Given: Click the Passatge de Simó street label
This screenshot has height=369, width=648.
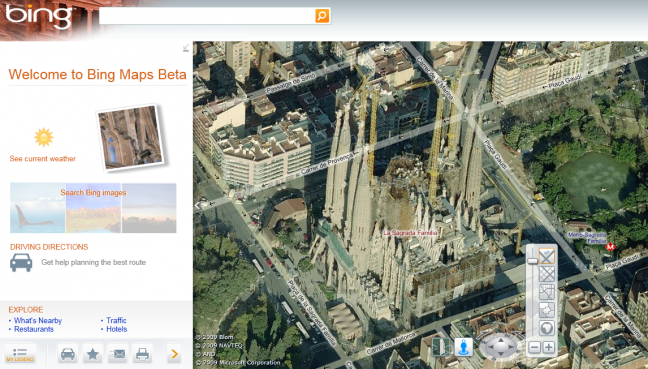Looking at the screenshot, I should click(x=291, y=83).
